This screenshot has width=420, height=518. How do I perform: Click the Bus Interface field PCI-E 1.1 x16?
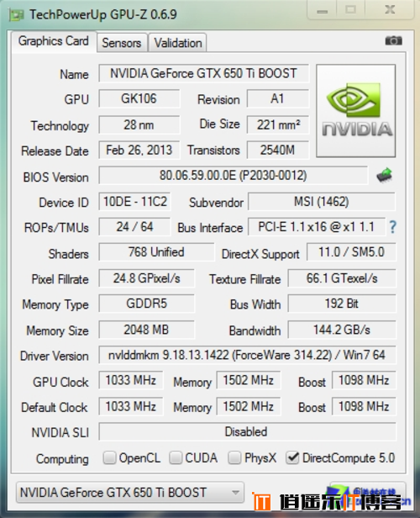tap(317, 227)
